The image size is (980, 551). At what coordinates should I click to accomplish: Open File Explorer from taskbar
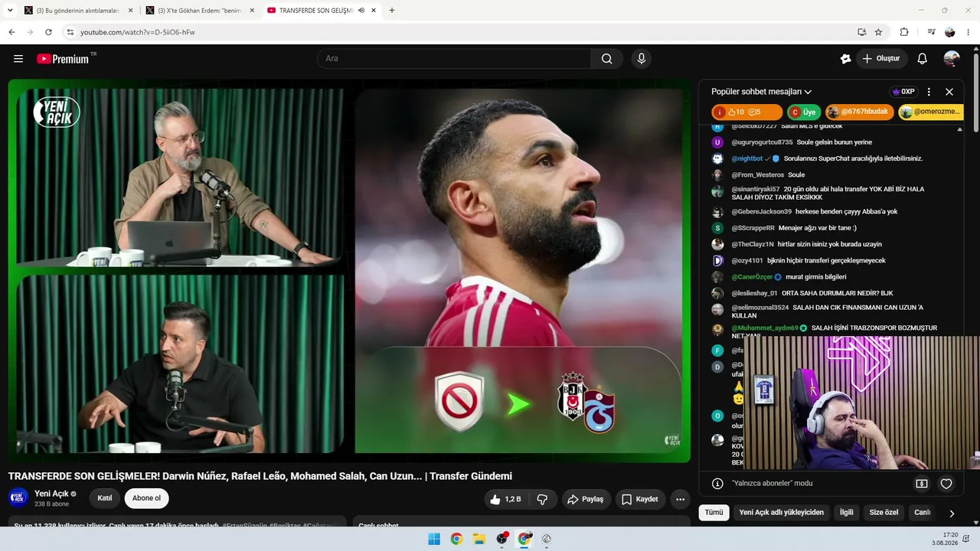(479, 539)
